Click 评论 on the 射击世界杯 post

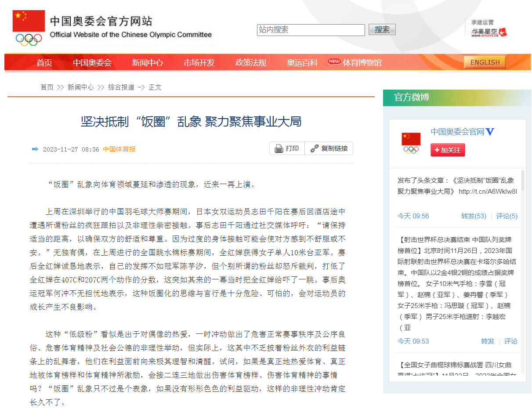pyautogui.click(x=511, y=341)
